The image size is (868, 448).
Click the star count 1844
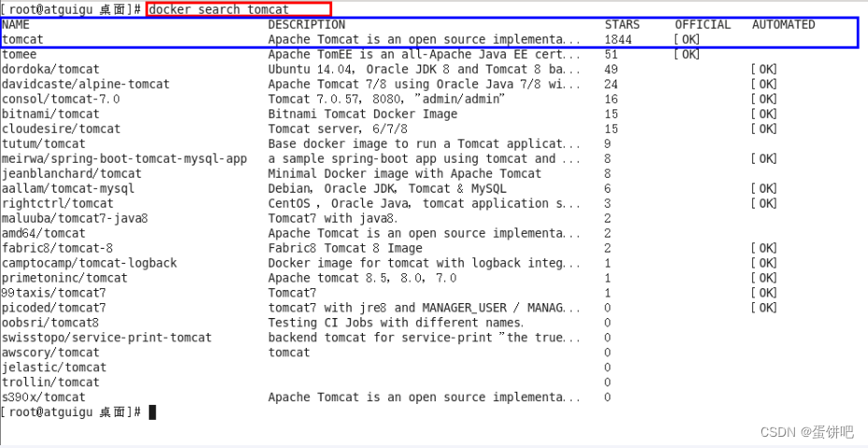tap(619, 40)
